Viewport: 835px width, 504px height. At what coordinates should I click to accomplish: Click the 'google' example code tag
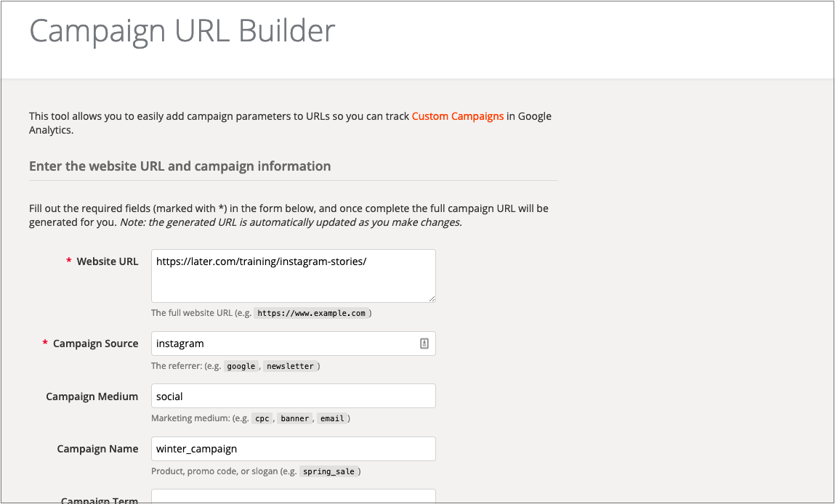pos(241,366)
